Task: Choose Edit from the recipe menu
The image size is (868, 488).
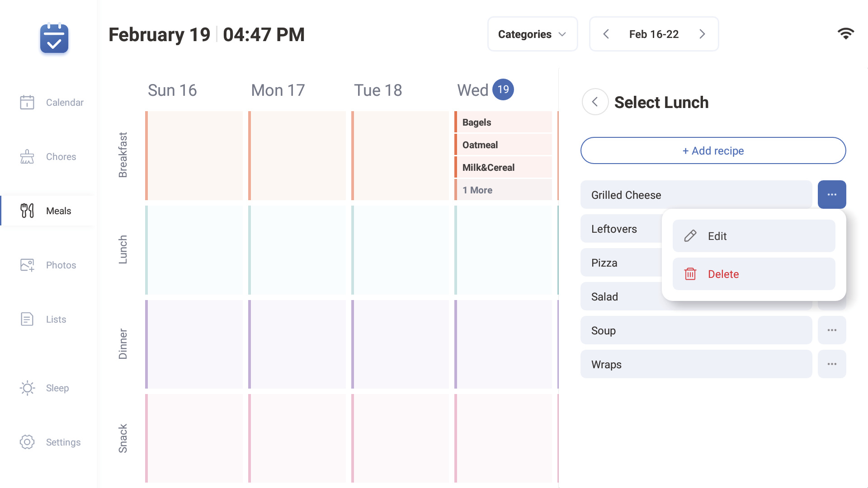Action: 754,236
